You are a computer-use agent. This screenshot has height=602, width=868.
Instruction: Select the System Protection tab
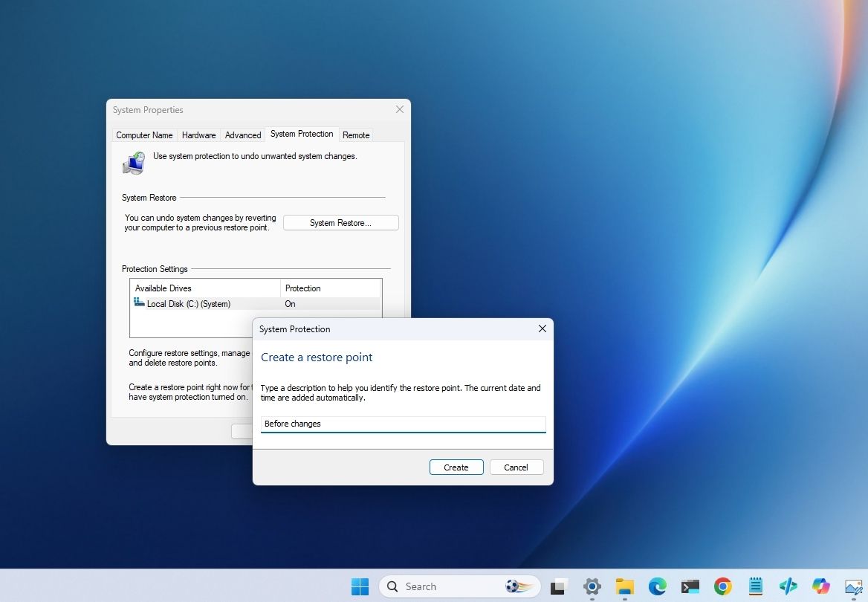pos(302,134)
